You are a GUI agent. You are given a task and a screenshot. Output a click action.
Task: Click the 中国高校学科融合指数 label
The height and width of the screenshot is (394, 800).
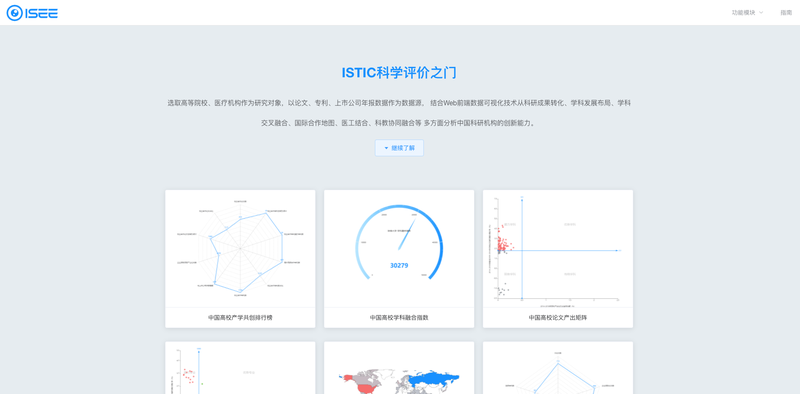399,317
